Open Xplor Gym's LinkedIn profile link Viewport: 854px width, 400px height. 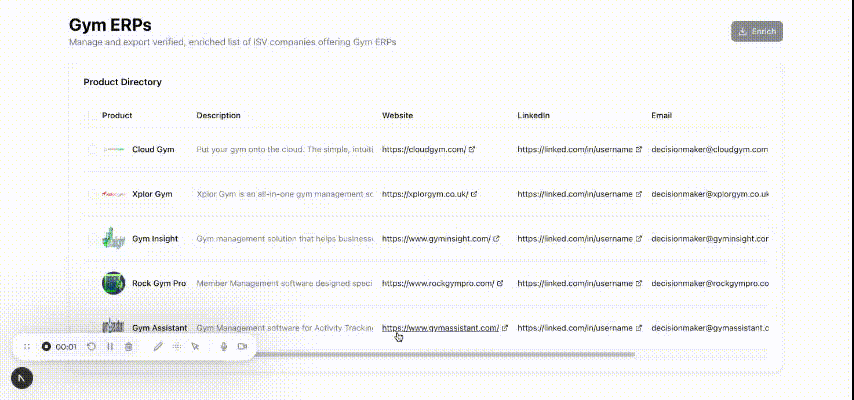click(580, 194)
